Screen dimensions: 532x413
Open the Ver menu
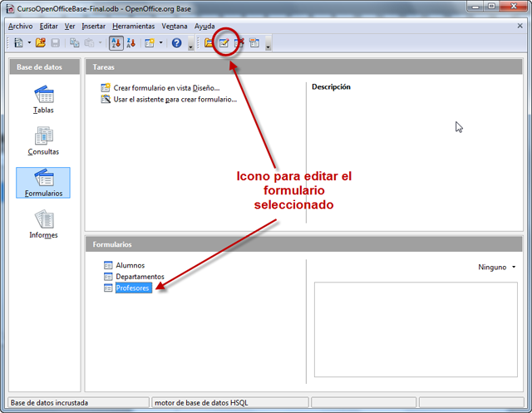70,26
